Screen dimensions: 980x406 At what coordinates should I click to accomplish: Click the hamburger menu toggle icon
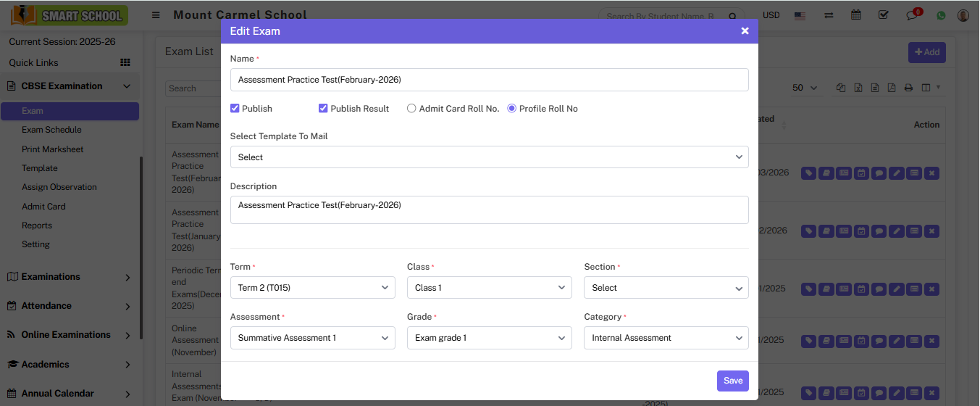[156, 15]
